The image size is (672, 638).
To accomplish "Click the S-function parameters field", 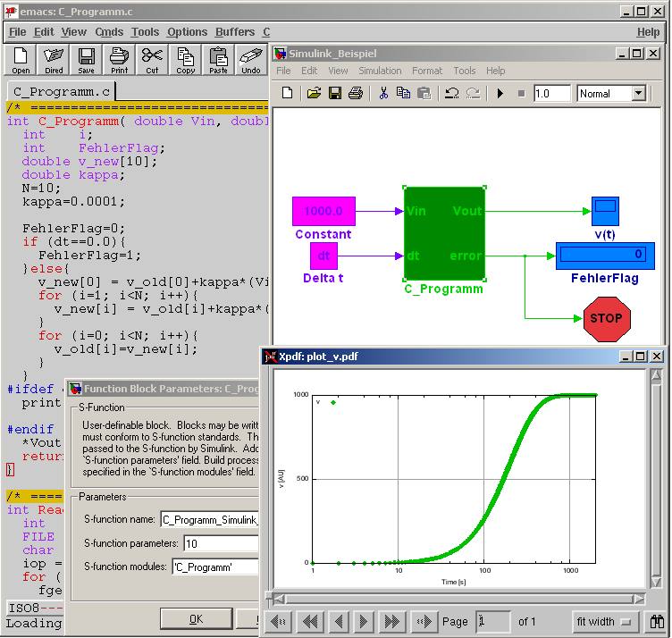I will tap(222, 543).
